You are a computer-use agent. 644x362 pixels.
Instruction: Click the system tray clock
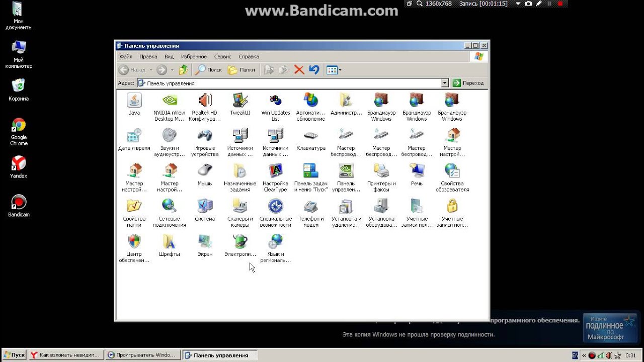[630, 355]
